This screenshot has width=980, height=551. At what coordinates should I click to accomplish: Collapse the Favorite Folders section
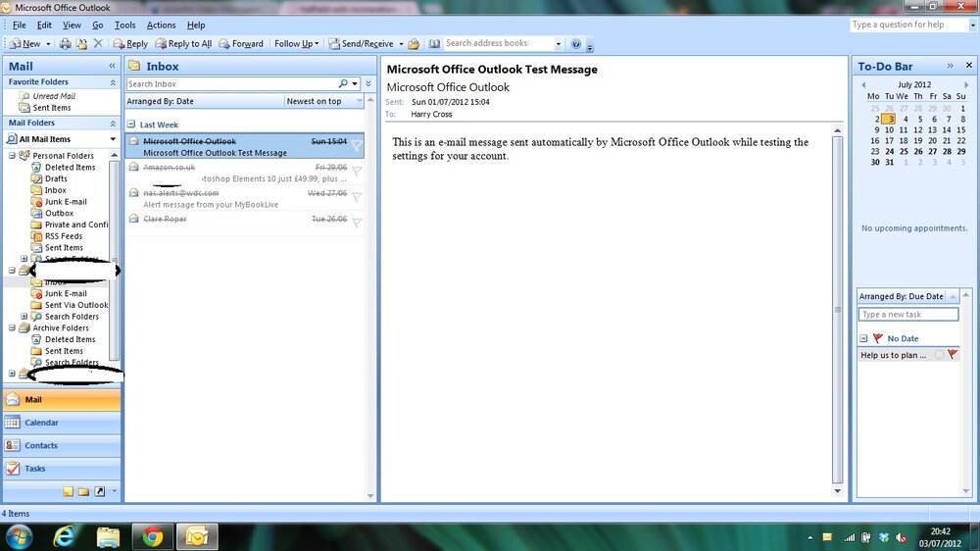[113, 82]
